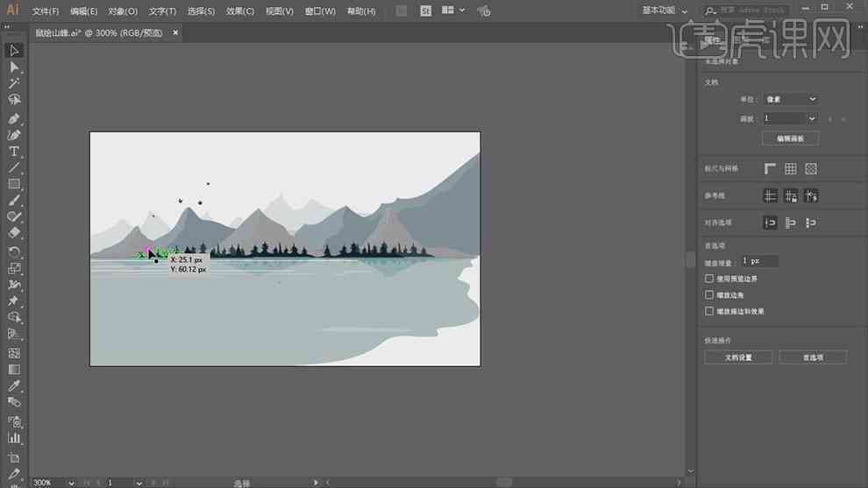The image size is (868, 488).
Task: Open the 基本功能 workspace dropdown
Action: pos(665,11)
